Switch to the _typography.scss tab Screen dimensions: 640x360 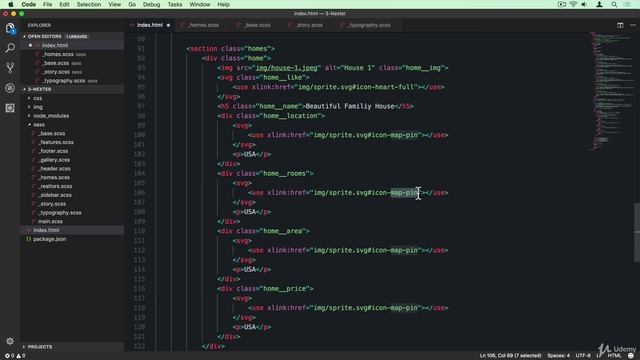tap(369, 25)
